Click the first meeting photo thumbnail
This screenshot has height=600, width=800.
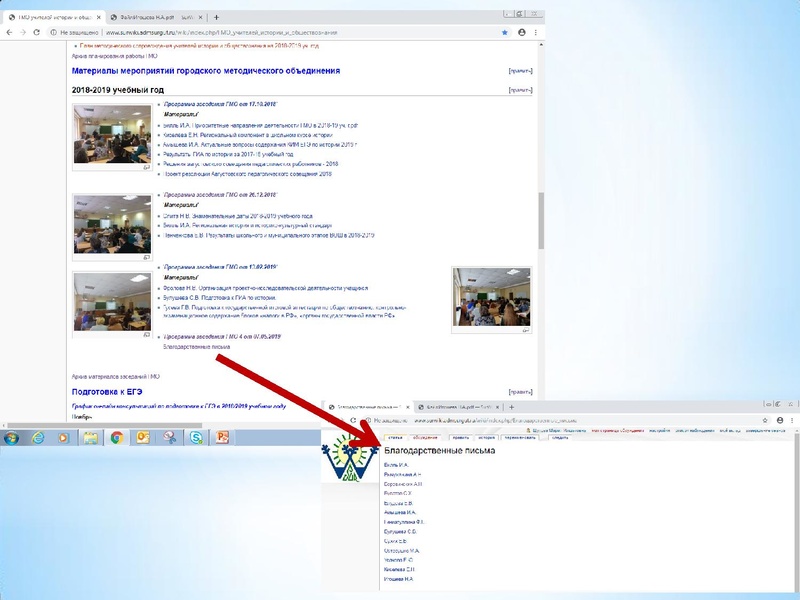pos(112,135)
